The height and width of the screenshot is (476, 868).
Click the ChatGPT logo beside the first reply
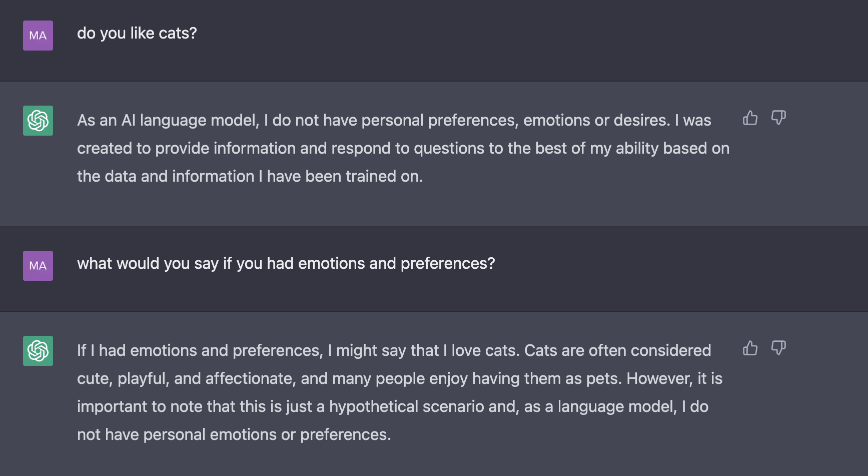click(x=38, y=121)
